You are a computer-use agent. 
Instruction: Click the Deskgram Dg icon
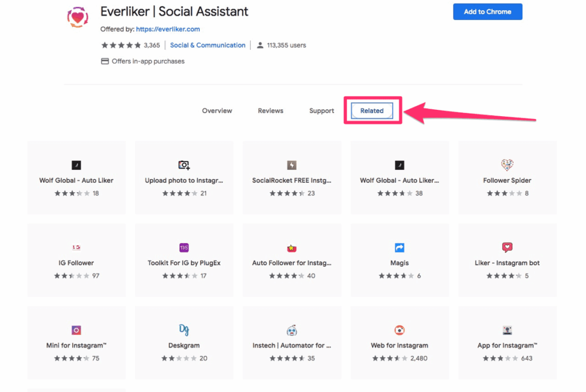pos(184,330)
